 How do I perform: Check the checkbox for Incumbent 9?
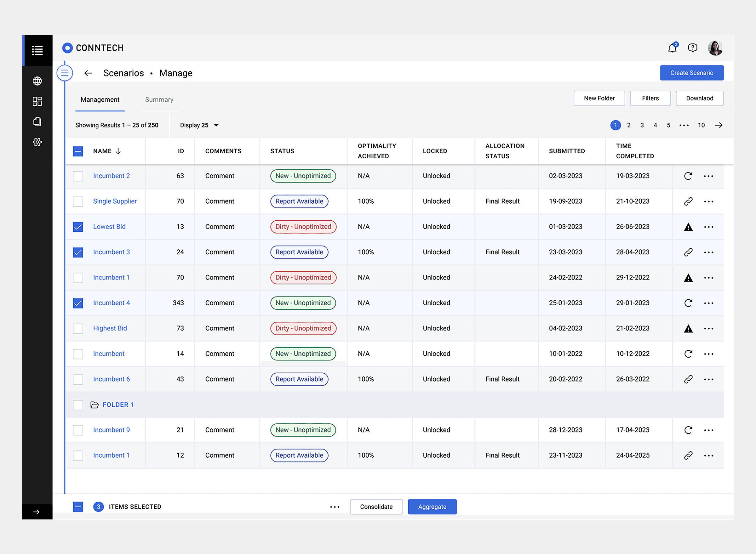(x=77, y=430)
